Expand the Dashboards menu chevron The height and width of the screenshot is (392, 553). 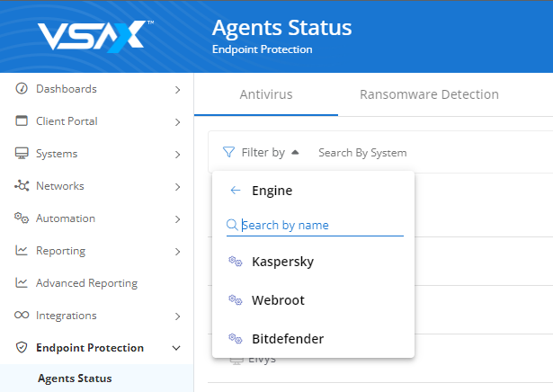[x=177, y=90]
